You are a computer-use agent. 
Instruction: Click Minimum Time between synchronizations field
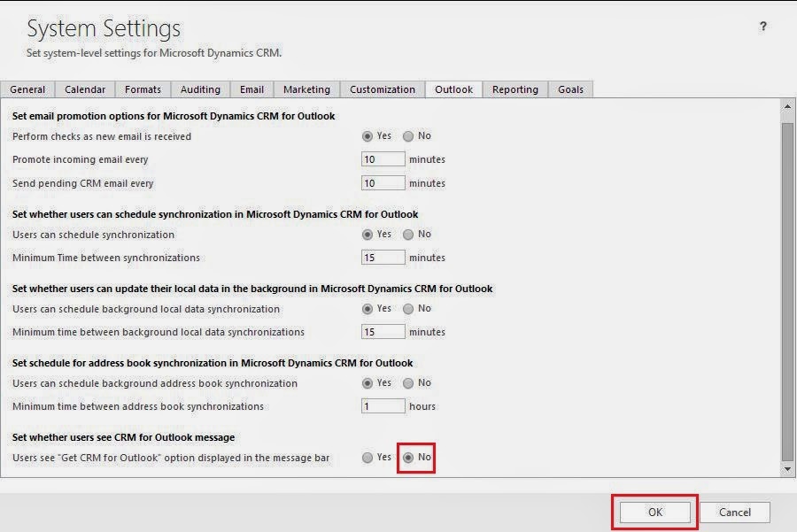[x=383, y=258]
